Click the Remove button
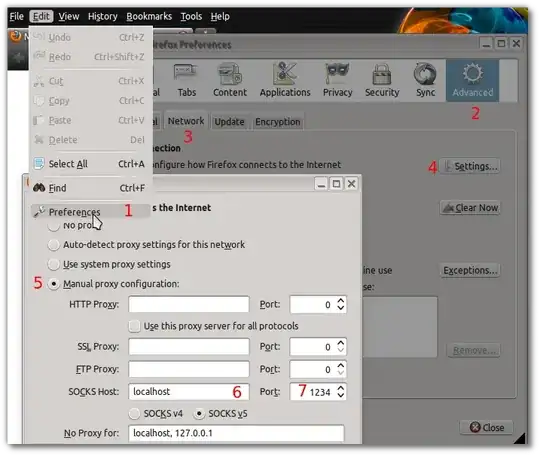 click(x=474, y=350)
